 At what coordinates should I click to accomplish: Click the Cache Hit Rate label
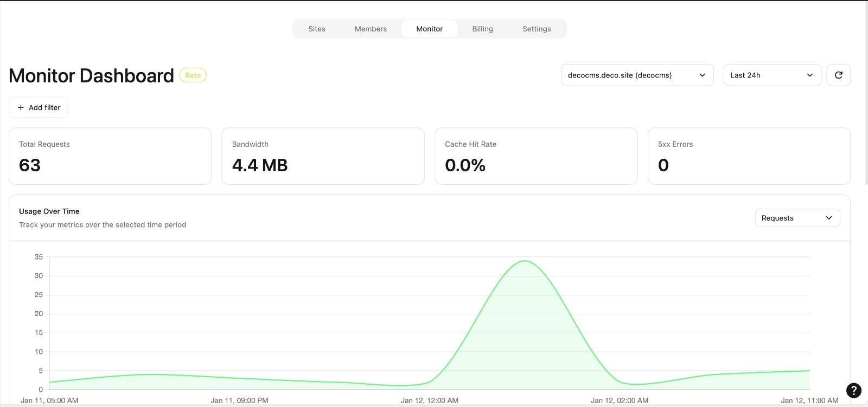coord(470,144)
